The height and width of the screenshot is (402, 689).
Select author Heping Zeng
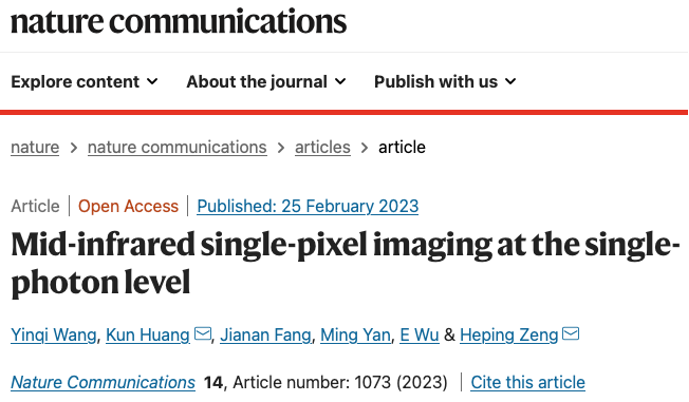509,334
